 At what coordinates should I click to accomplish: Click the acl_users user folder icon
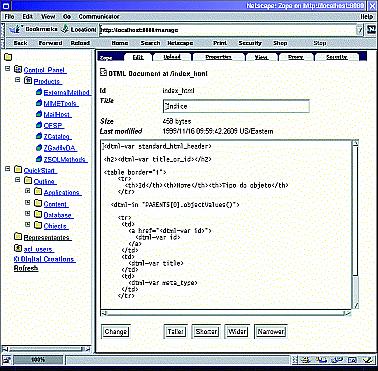[18, 248]
